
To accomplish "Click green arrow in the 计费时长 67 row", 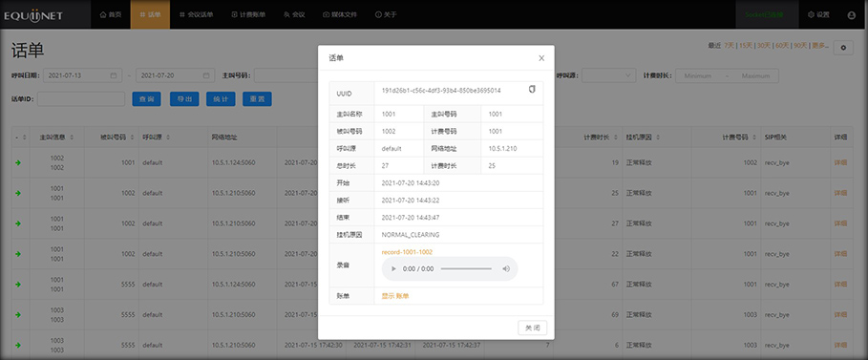I will (x=18, y=285).
